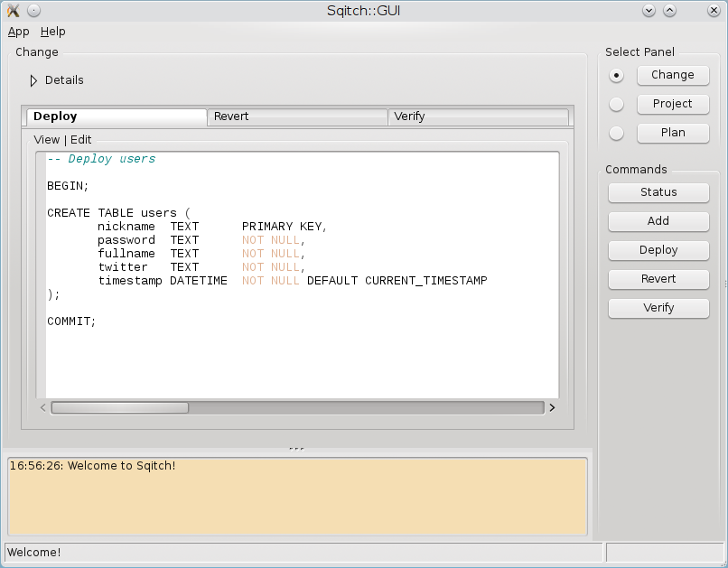Viewport: 728px width, 568px height.
Task: Click the X application icon in title bar
Action: (x=14, y=11)
